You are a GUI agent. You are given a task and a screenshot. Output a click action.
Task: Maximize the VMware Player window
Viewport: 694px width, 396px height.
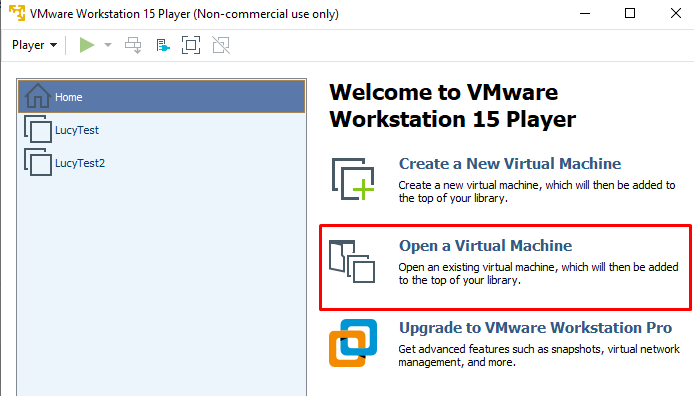coord(630,13)
